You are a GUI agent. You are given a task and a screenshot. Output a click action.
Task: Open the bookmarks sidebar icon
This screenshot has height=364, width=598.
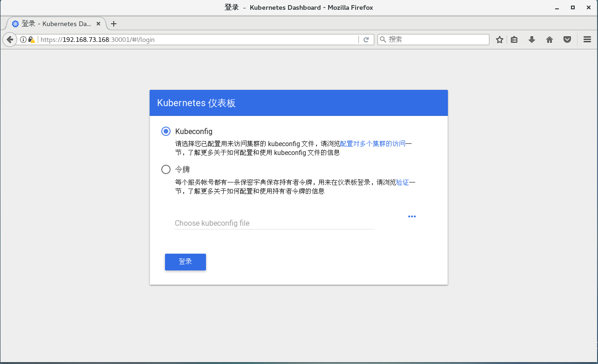pos(514,39)
